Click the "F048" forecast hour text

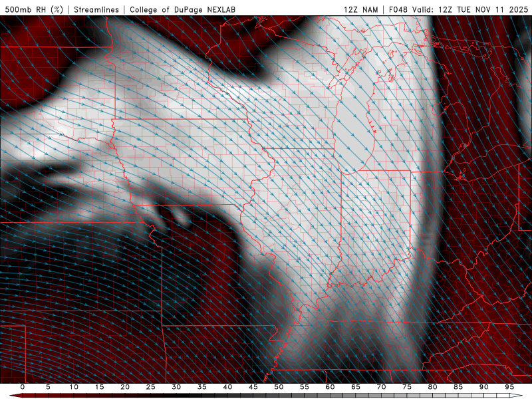pos(398,9)
